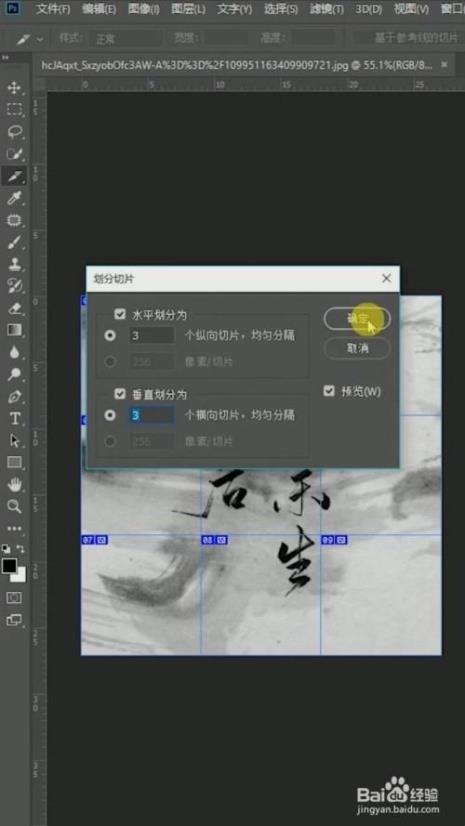The image size is (465, 826).
Task: Toggle the 水平划分为 checkbox
Action: point(120,314)
